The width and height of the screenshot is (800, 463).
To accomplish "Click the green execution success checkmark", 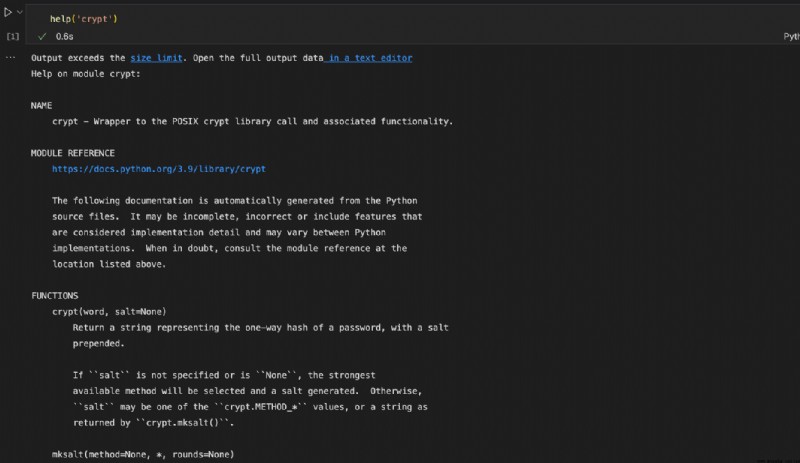I will (42, 36).
